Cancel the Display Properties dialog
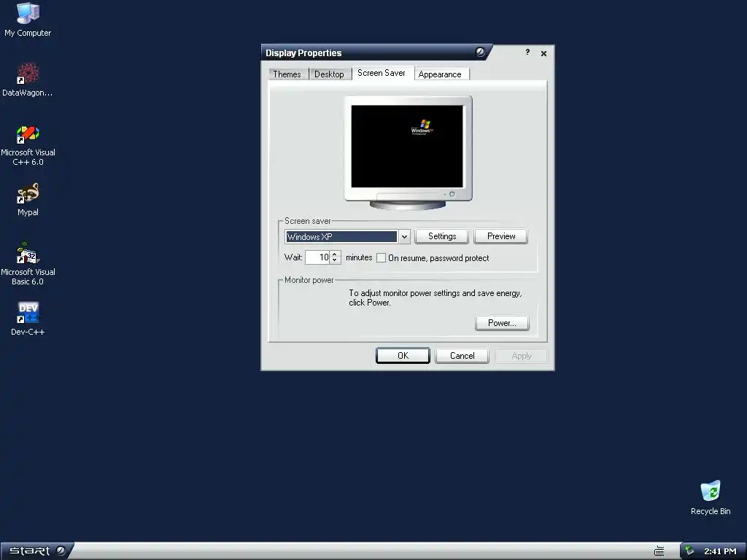This screenshot has width=747, height=560. [x=462, y=356]
